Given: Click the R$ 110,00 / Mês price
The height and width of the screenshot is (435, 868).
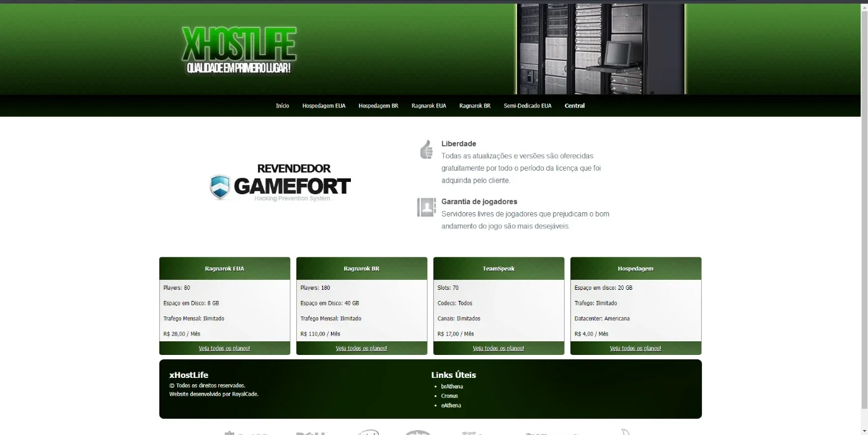Looking at the screenshot, I should [321, 334].
